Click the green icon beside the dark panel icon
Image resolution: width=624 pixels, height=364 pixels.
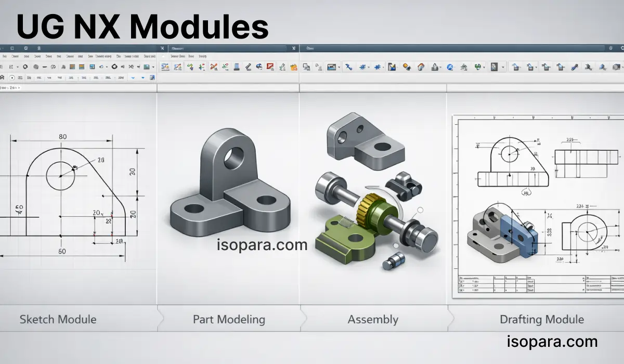point(477,67)
